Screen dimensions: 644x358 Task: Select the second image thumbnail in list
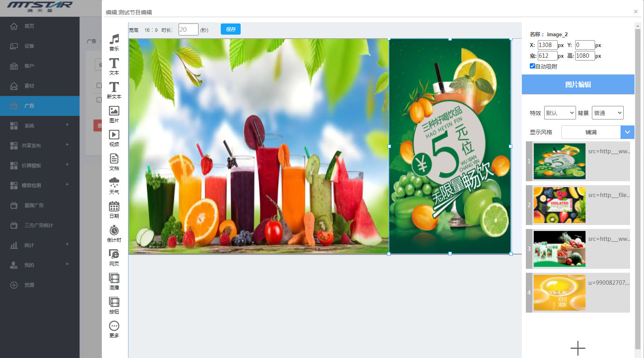tap(559, 205)
